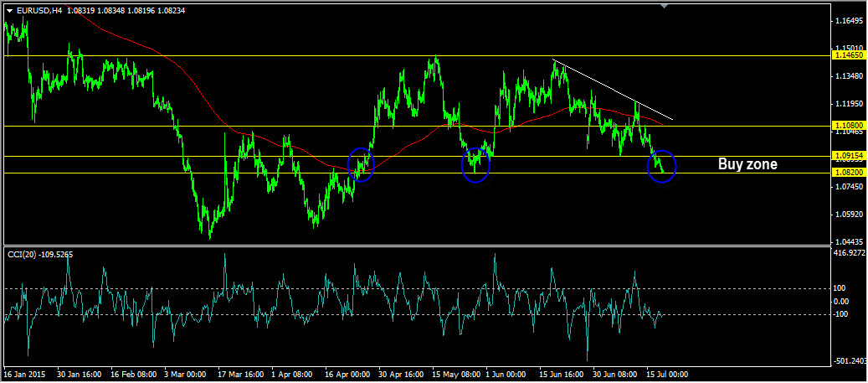Click the 1.11950 price axis value
Viewport: 868px width, 383px height.
[850, 104]
